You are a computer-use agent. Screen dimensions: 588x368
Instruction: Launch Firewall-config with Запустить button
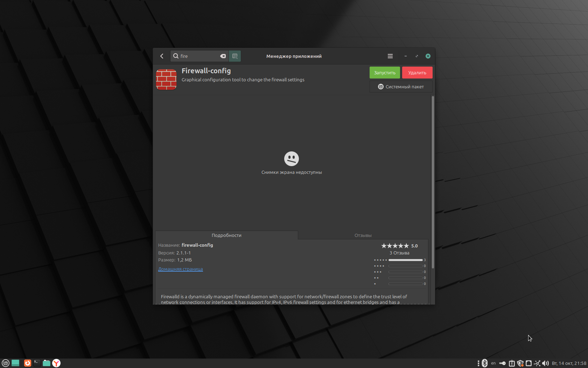click(385, 73)
